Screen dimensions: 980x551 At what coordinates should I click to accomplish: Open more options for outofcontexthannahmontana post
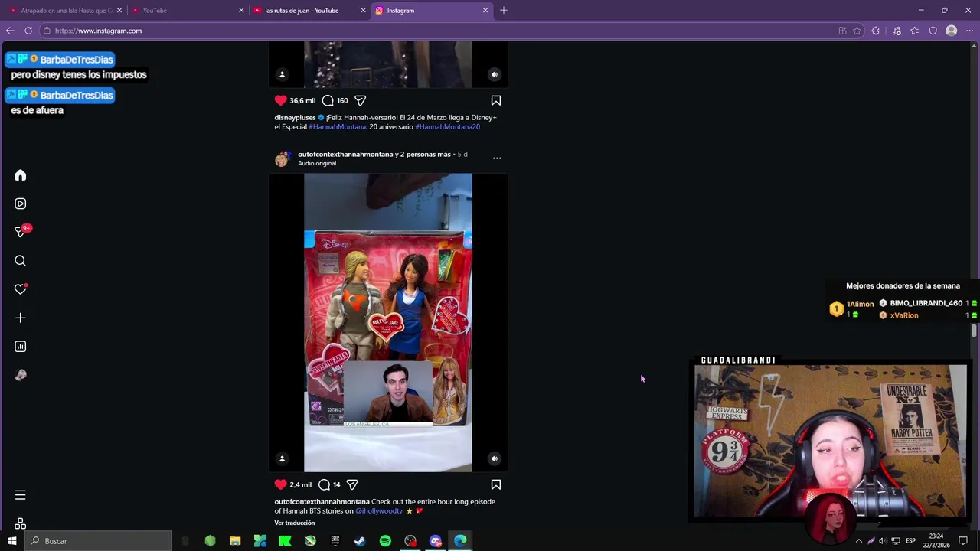[497, 158]
